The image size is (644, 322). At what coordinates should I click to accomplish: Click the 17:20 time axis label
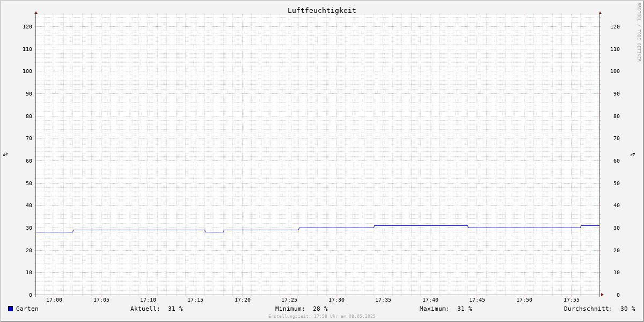tap(243, 300)
